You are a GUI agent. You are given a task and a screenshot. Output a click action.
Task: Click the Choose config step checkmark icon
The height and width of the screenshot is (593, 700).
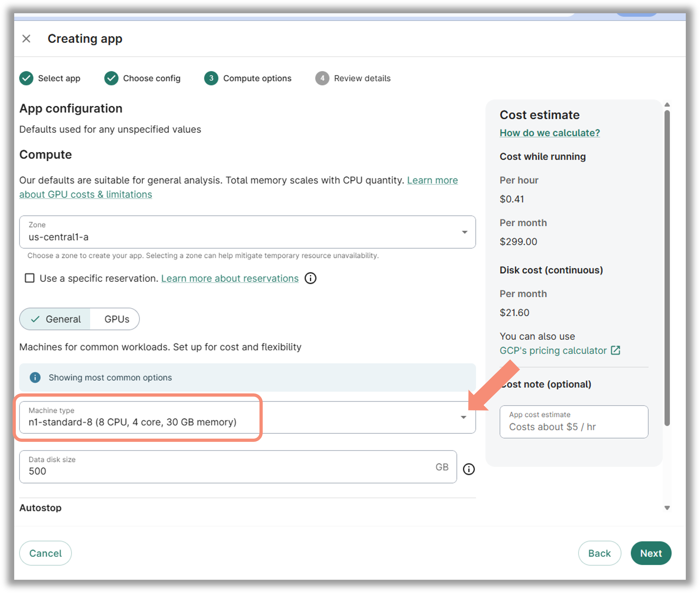[x=111, y=78]
